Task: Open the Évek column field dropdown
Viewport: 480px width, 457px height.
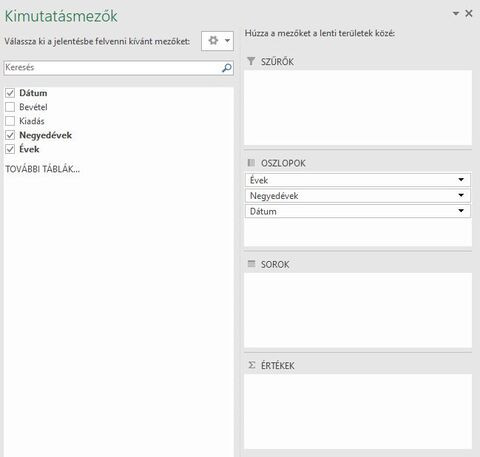Action: (461, 180)
